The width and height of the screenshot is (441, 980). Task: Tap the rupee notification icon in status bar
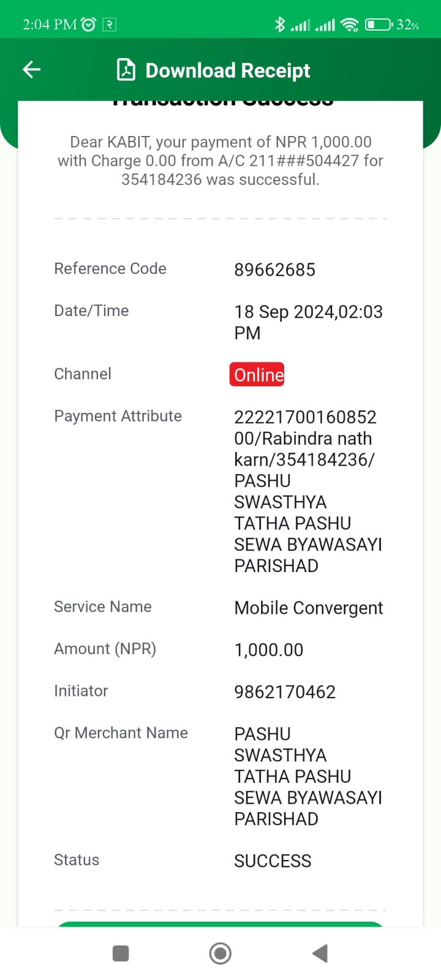click(x=109, y=24)
